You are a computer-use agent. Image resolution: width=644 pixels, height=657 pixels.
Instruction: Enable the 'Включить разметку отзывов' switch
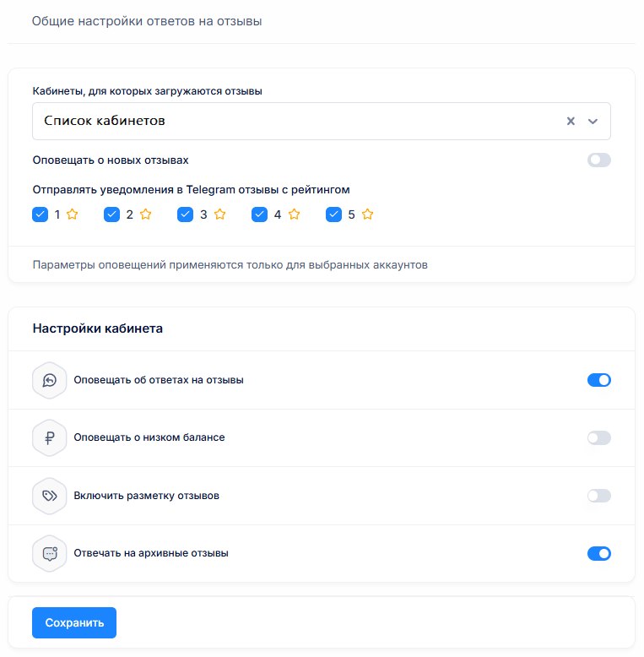598,496
